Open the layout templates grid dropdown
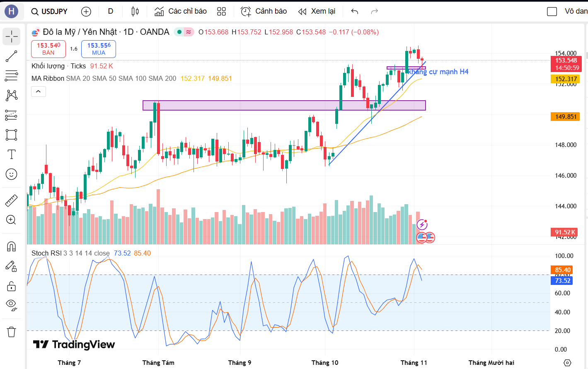This screenshot has width=588, height=369. pos(222,12)
